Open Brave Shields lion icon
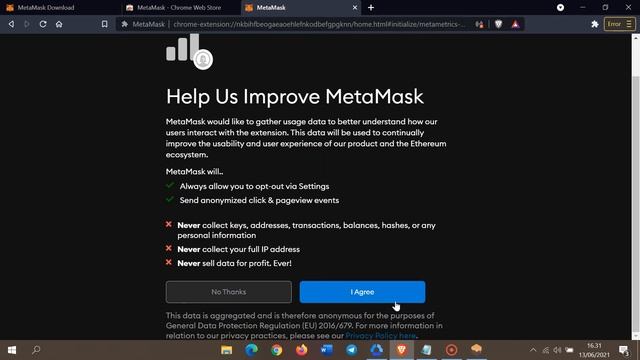The width and height of the screenshot is (640, 360). click(498, 24)
